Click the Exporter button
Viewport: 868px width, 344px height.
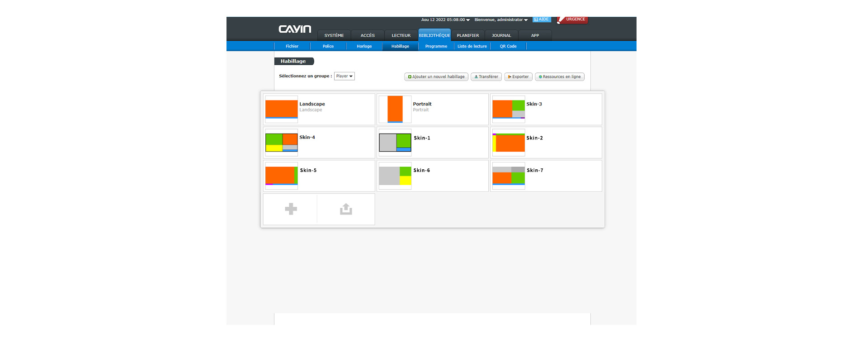click(x=518, y=77)
